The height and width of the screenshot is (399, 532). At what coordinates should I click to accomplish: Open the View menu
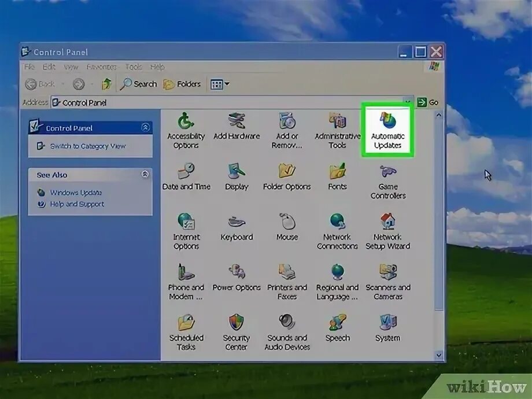[x=71, y=67]
